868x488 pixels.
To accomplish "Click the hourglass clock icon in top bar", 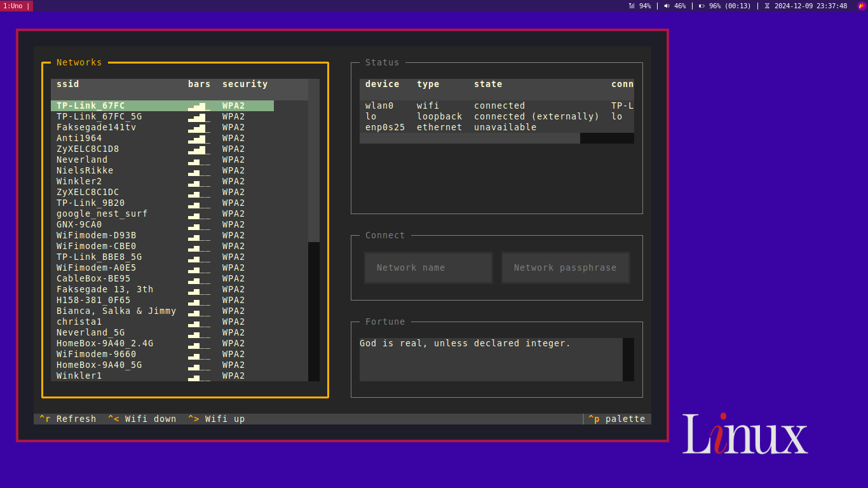I will [x=767, y=6].
